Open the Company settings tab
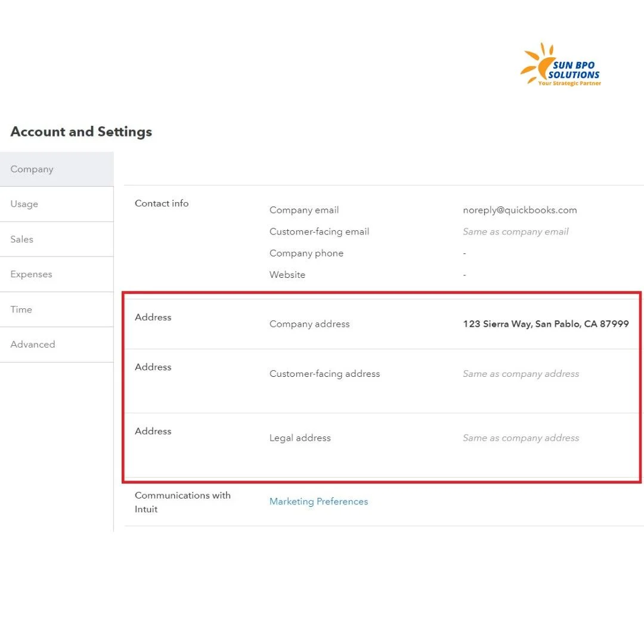The width and height of the screenshot is (644, 644). [57, 169]
